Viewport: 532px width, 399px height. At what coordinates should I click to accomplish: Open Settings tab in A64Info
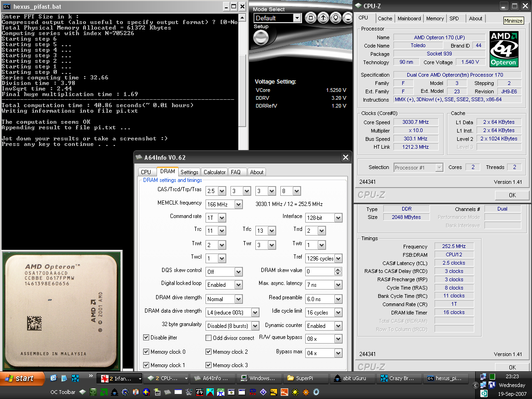pos(189,172)
